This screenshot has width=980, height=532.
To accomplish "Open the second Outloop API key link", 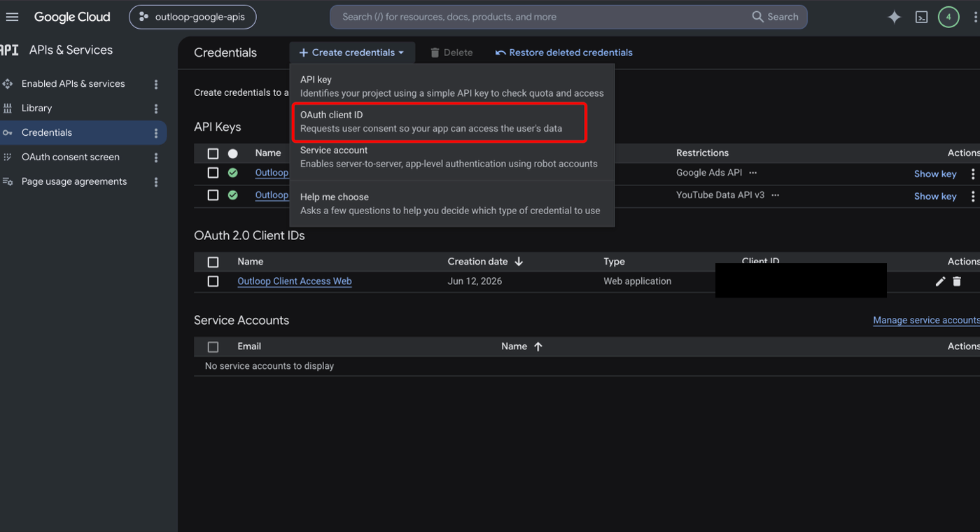I will point(272,195).
